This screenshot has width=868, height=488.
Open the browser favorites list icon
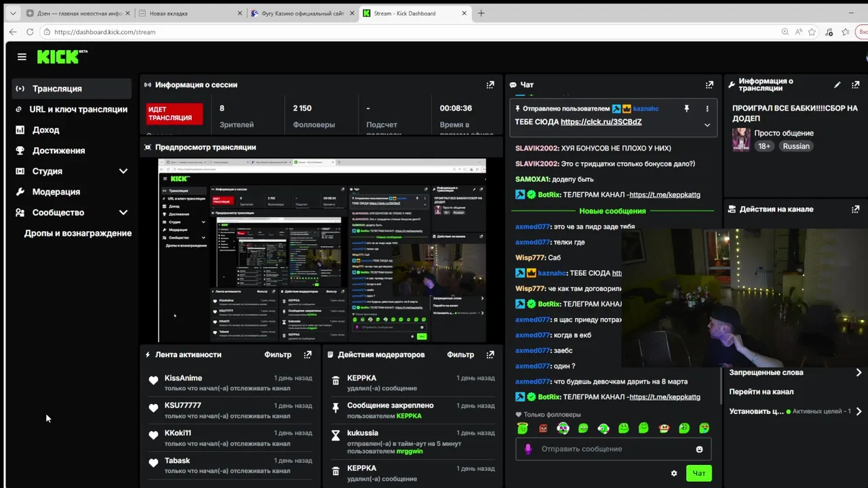[x=846, y=32]
